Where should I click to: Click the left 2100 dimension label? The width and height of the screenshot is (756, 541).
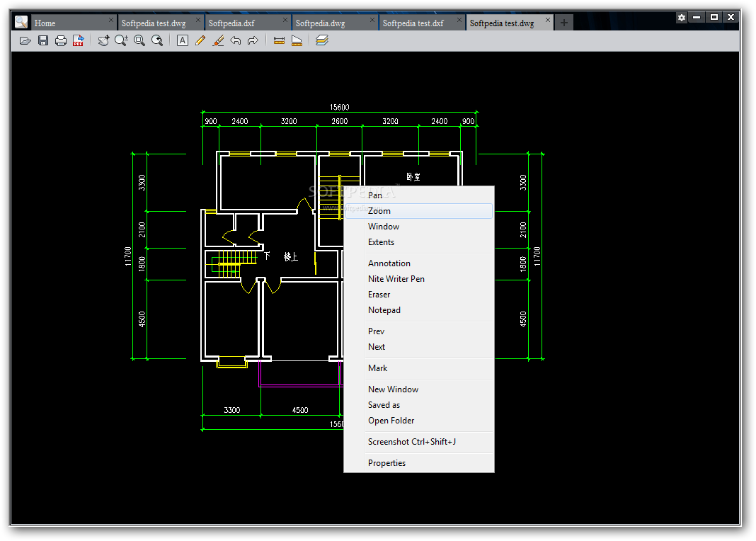[142, 229]
